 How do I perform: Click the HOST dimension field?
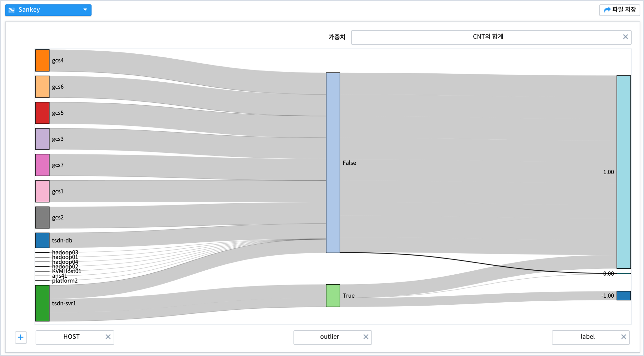click(x=75, y=337)
